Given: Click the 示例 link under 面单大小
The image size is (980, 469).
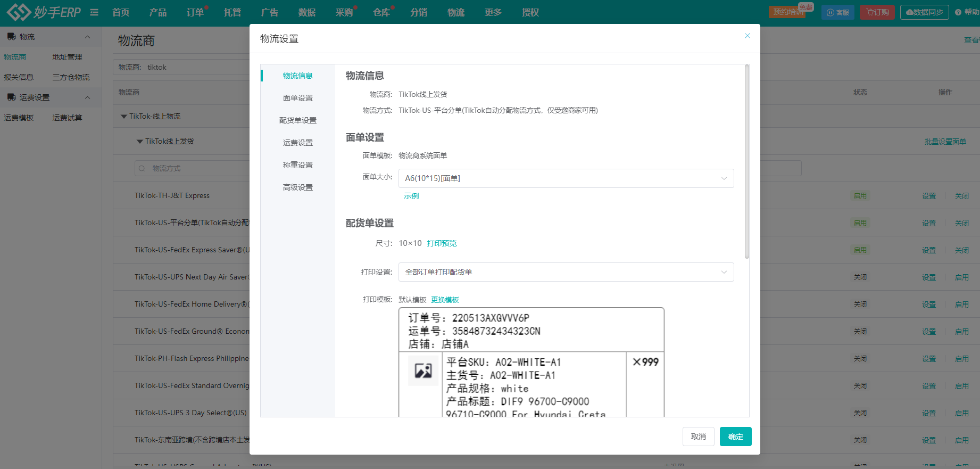Looking at the screenshot, I should click(411, 196).
